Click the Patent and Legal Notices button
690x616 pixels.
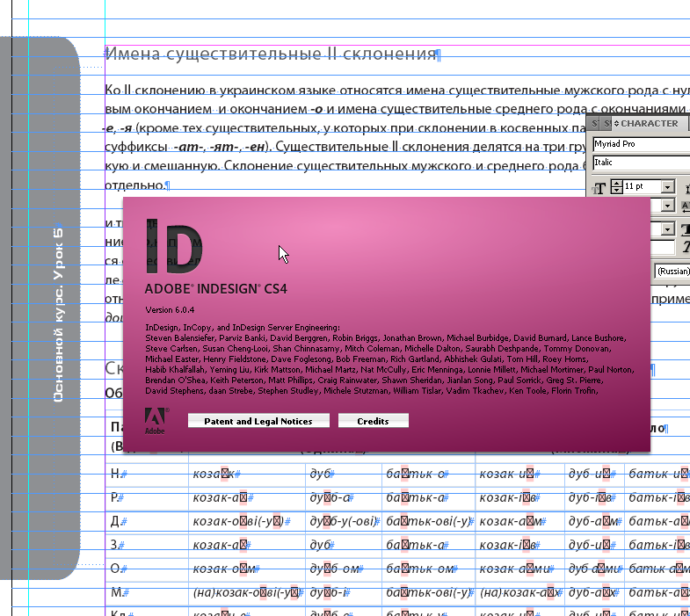[258, 421]
